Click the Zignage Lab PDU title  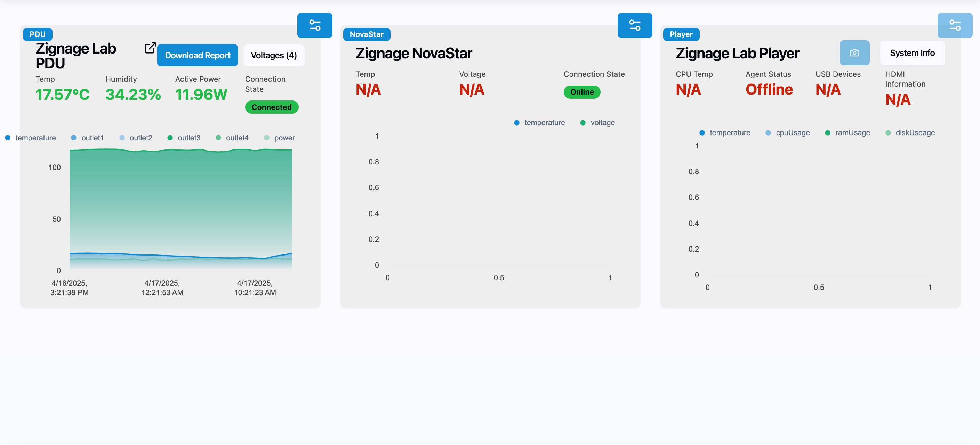(76, 56)
